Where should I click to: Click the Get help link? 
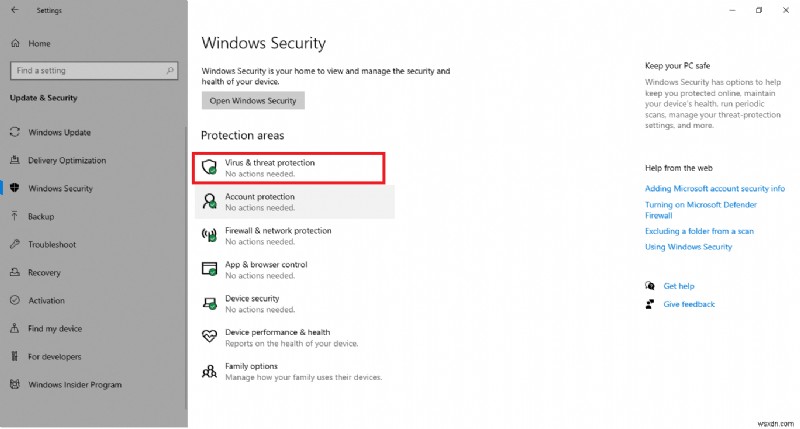coord(678,286)
